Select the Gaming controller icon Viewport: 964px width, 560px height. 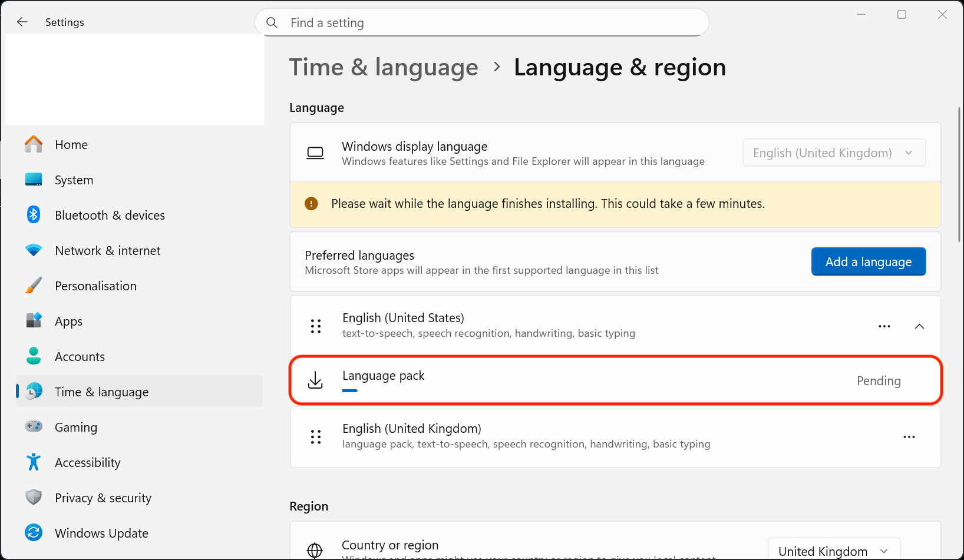34,426
